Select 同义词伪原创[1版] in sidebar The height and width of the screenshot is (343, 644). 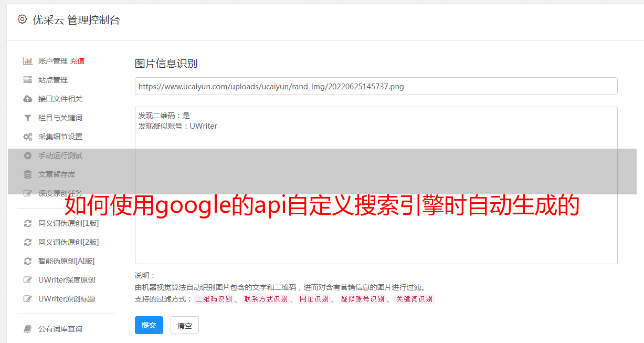coord(69,223)
